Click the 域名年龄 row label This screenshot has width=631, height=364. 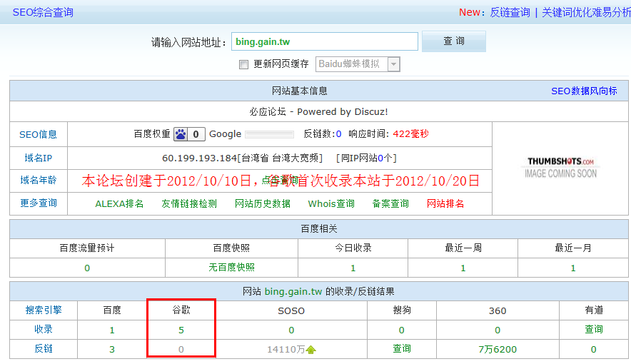tap(39, 180)
